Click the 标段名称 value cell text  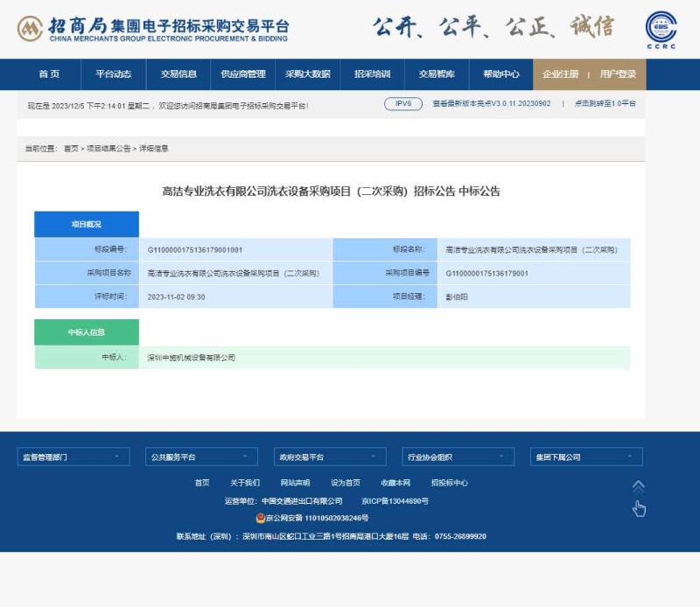coord(531,250)
